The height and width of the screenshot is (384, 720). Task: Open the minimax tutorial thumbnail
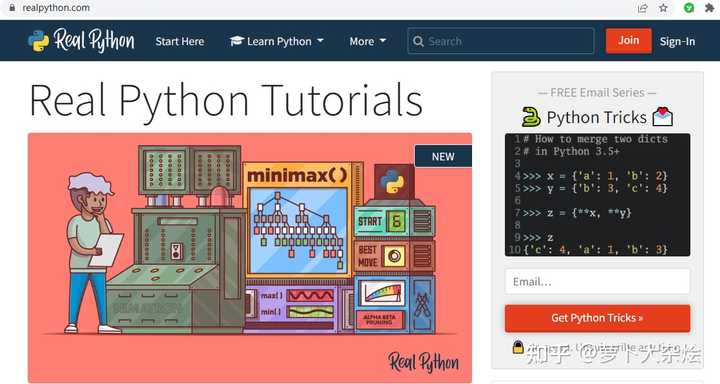click(x=250, y=257)
